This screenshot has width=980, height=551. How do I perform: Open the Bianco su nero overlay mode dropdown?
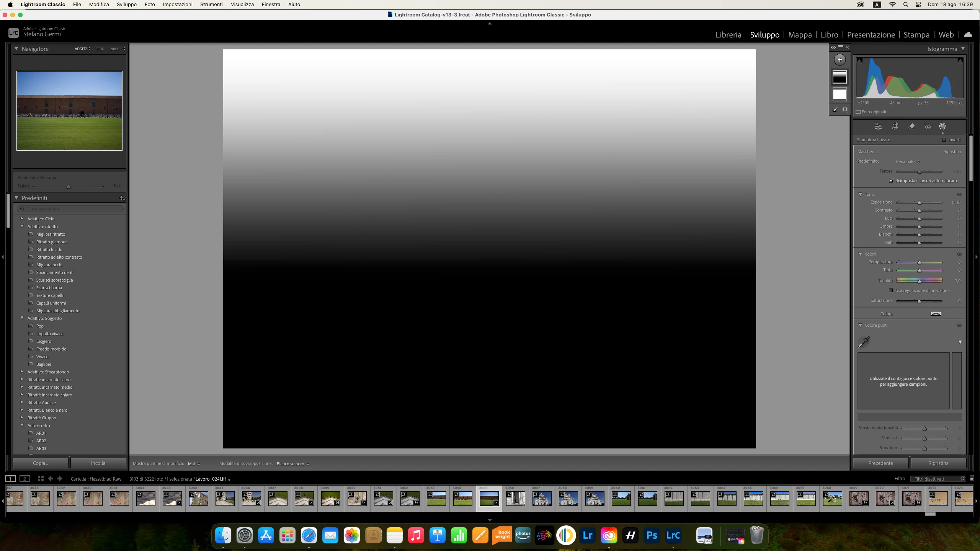292,464
